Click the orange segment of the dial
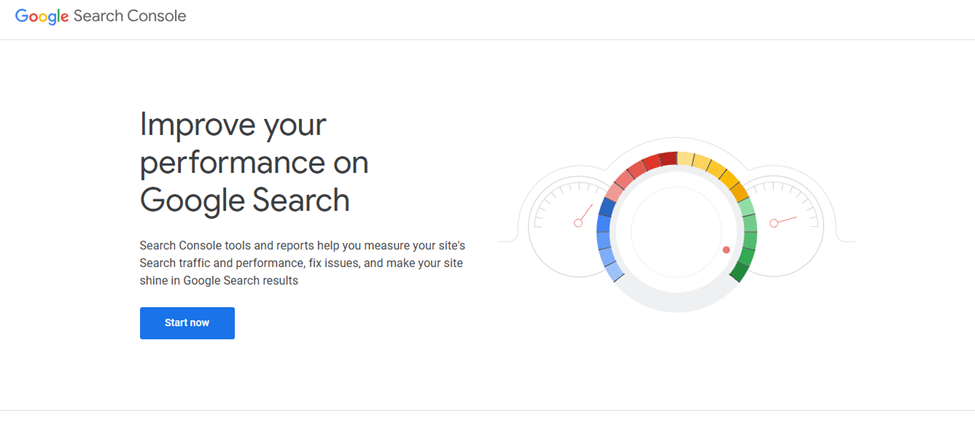 tap(739, 191)
